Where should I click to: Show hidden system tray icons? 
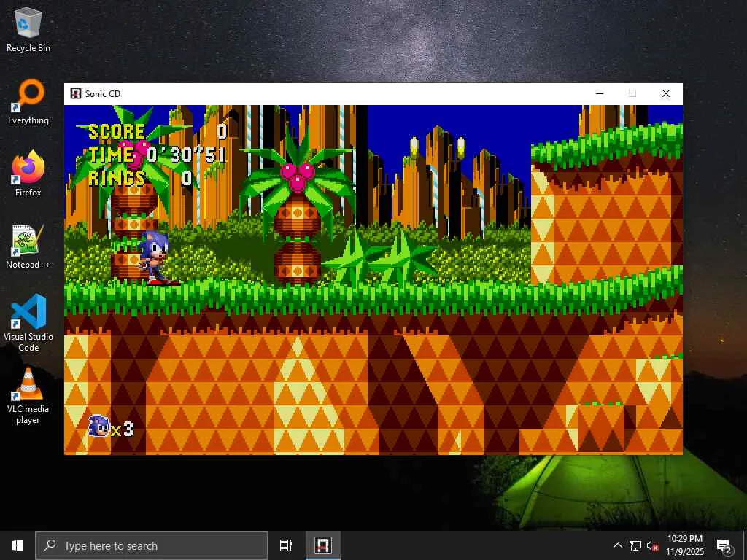point(617,545)
